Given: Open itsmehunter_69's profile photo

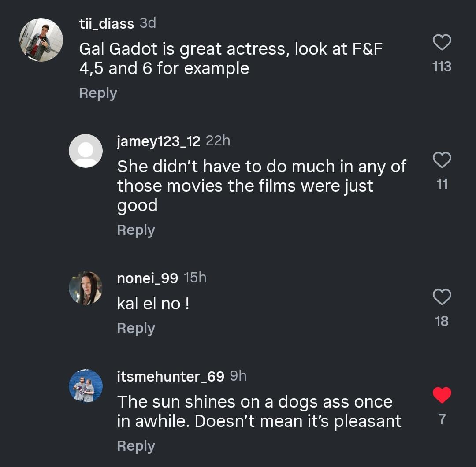Looking at the screenshot, I should [x=86, y=386].
